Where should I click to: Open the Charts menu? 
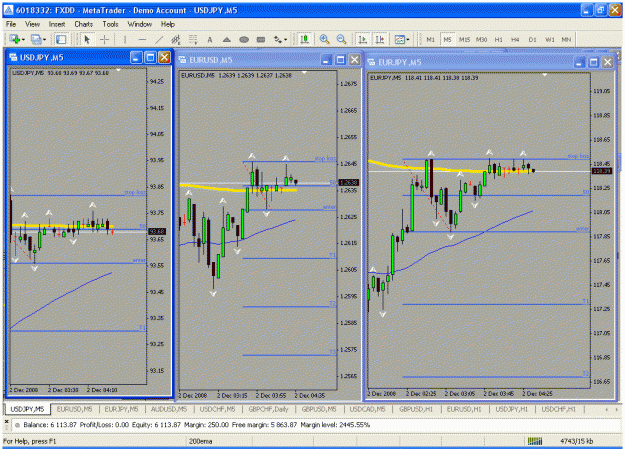click(x=83, y=24)
